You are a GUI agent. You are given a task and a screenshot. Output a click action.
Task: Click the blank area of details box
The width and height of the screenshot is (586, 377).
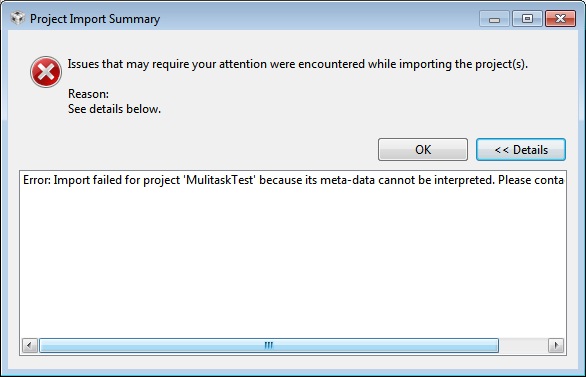(x=293, y=262)
